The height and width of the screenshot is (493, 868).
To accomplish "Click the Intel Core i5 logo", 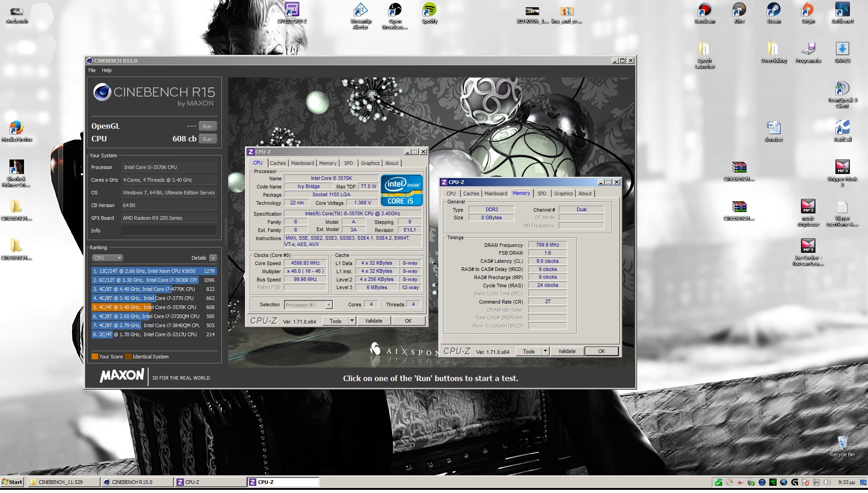I will 402,190.
